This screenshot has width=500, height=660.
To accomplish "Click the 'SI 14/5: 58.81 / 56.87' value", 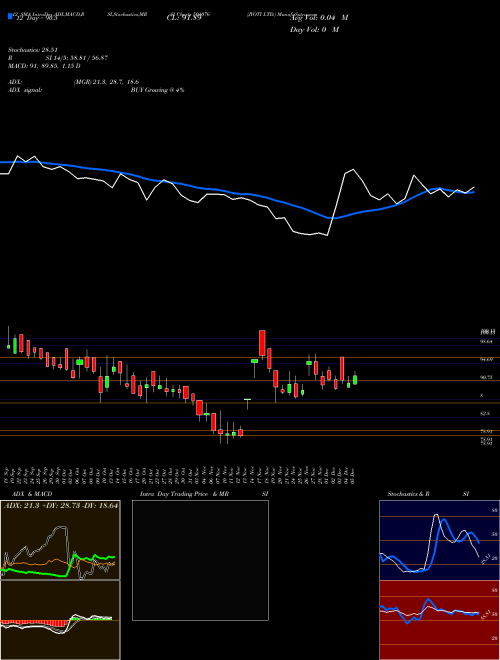I will [77, 58].
